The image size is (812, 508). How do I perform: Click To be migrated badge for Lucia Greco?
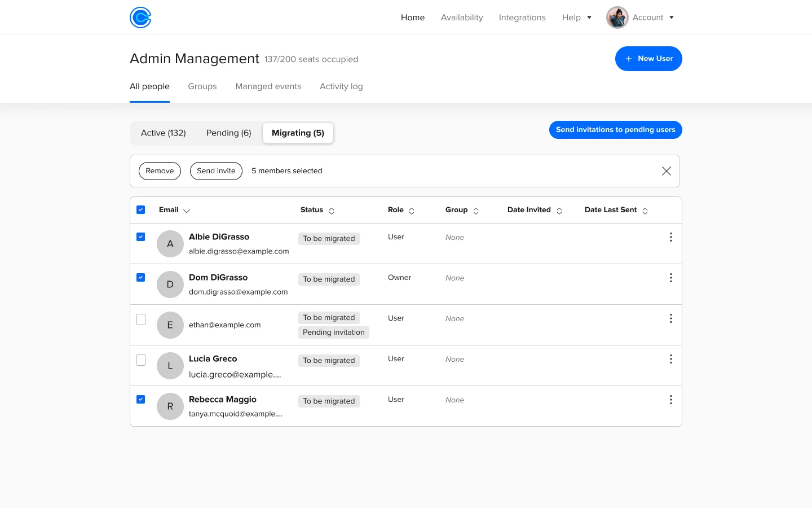tap(329, 361)
